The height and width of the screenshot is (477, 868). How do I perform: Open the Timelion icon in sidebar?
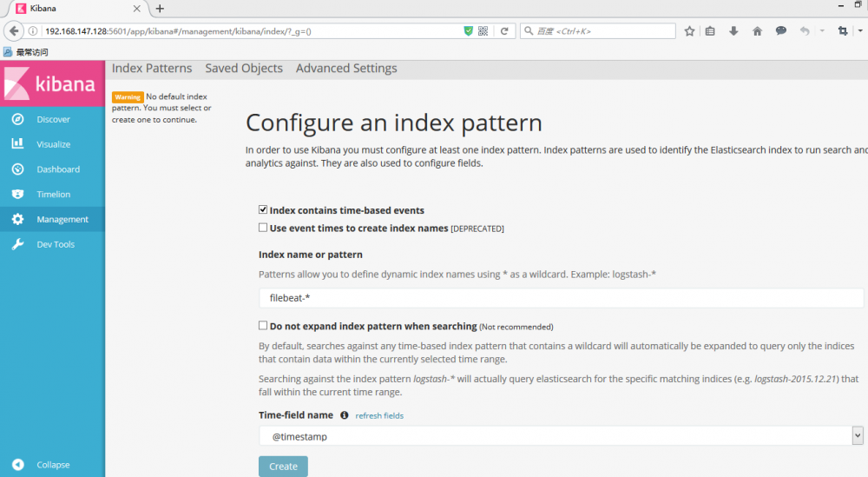point(17,195)
